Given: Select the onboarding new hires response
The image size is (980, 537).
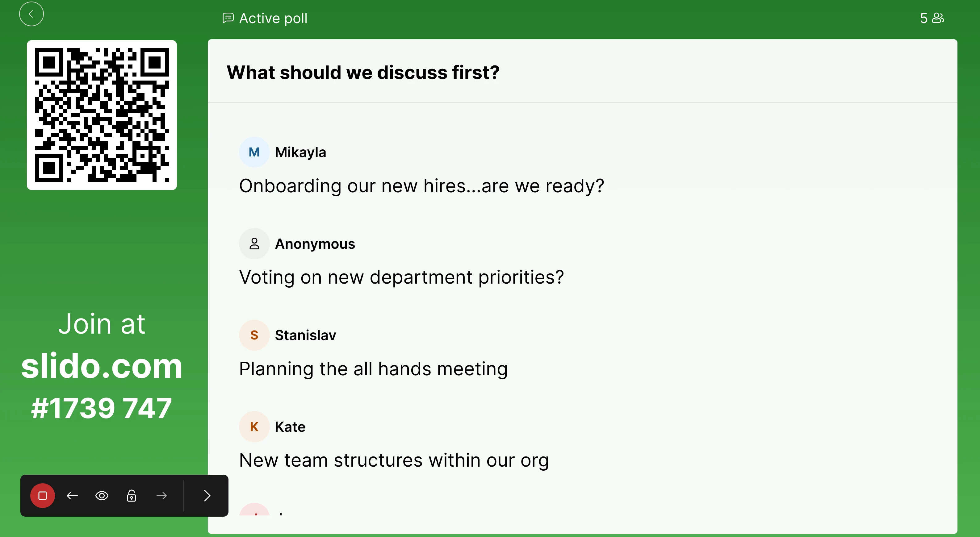Looking at the screenshot, I should point(421,186).
